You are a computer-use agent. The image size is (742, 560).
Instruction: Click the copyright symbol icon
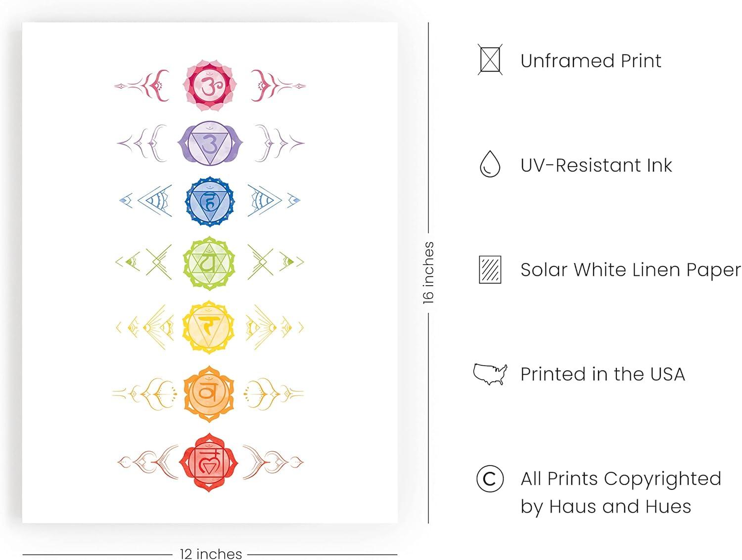tap(490, 478)
